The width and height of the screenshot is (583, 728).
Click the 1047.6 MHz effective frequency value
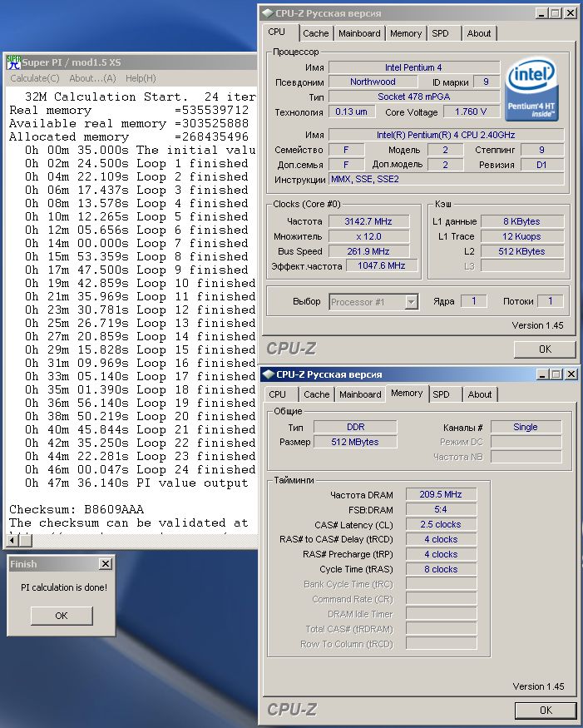click(x=381, y=266)
